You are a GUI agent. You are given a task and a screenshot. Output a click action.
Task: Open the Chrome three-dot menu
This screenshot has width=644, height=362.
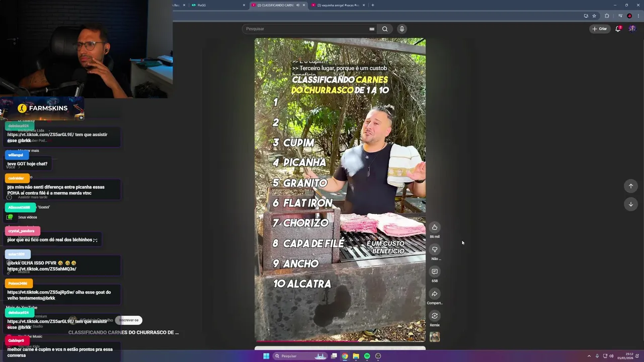pyautogui.click(x=637, y=16)
